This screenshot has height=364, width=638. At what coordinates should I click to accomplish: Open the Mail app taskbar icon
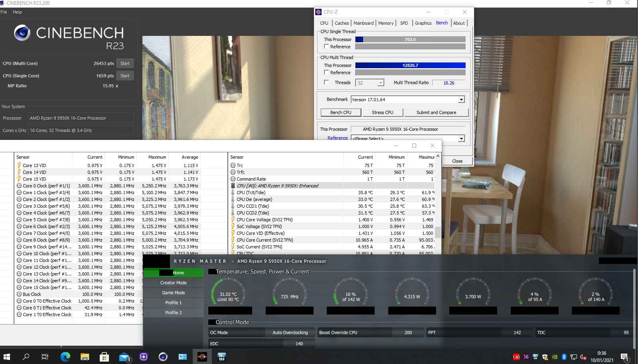(x=124, y=357)
